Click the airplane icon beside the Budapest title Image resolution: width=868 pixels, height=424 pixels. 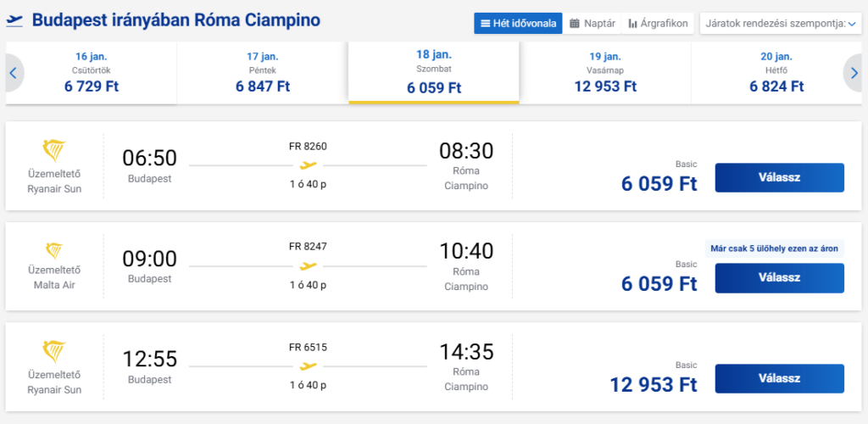point(14,20)
